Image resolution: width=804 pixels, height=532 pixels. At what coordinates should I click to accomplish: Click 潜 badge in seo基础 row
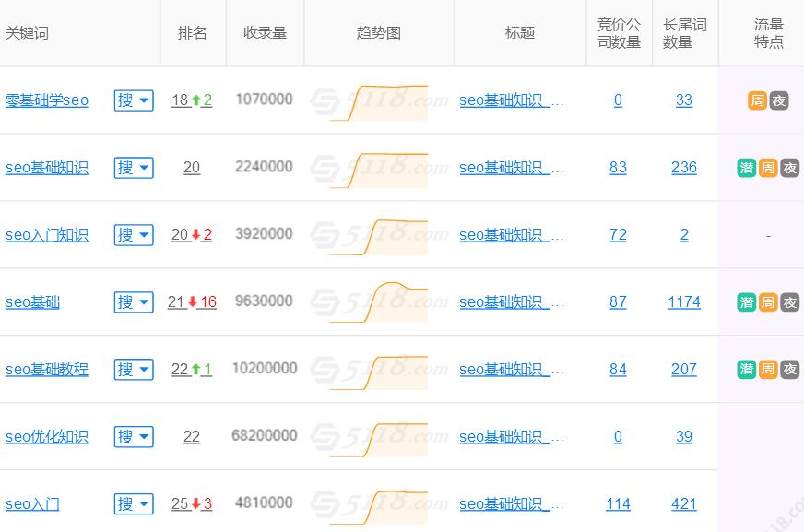(747, 302)
